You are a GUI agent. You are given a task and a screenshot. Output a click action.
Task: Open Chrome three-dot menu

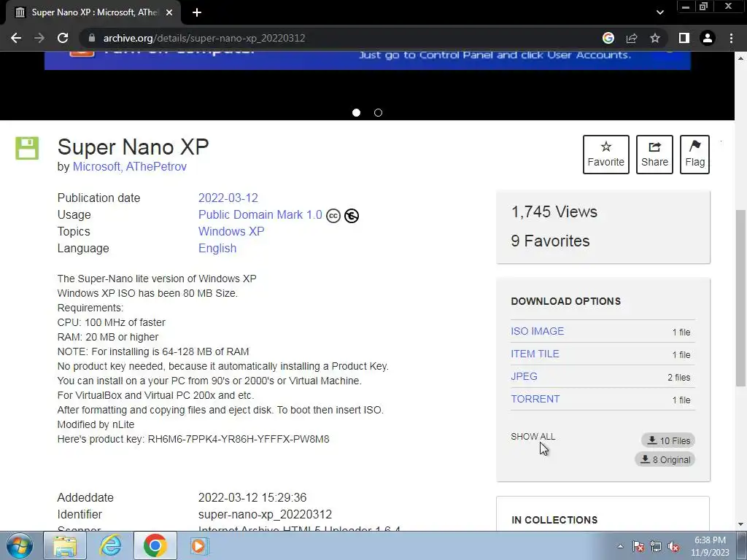731,38
